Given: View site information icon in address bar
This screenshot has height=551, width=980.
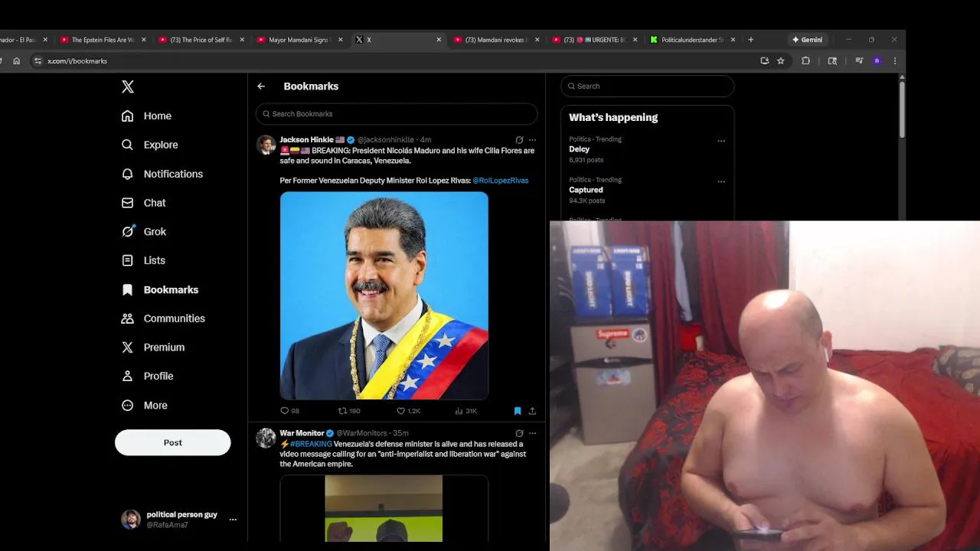Looking at the screenshot, I should click(x=38, y=61).
